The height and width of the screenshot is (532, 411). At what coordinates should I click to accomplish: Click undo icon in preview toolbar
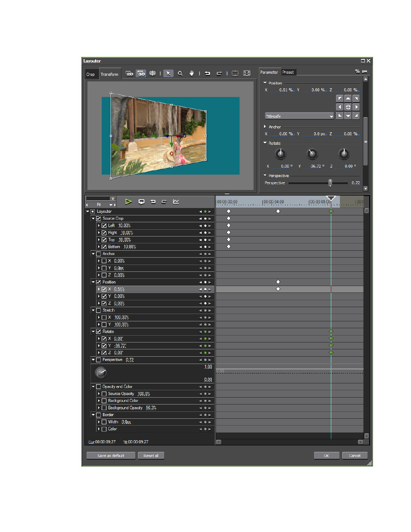tap(208, 74)
